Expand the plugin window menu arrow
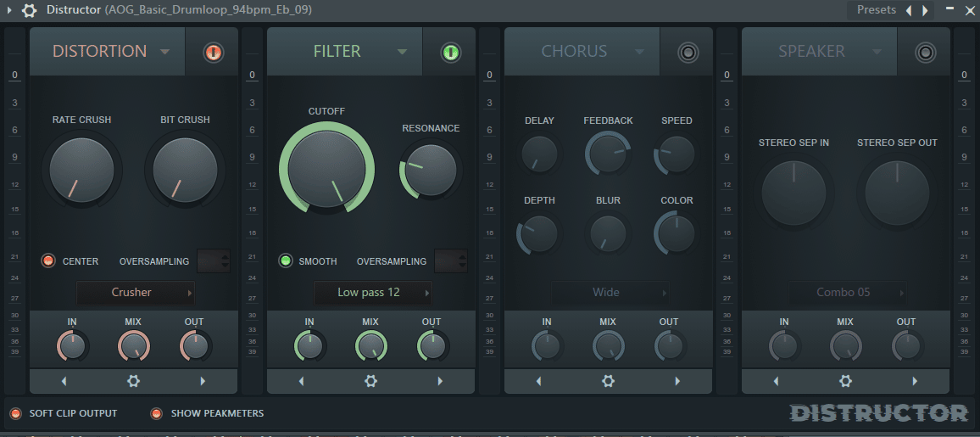The image size is (980, 437). tap(8, 11)
